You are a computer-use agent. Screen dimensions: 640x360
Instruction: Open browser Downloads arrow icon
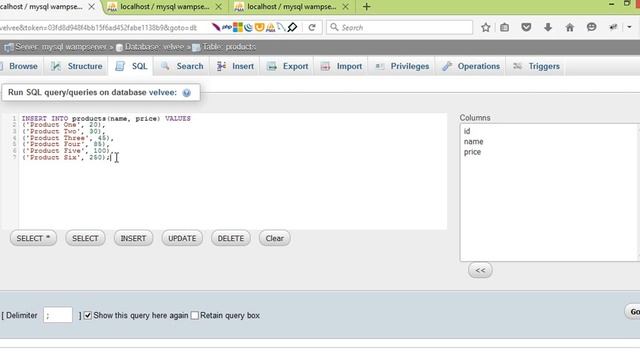[548, 27]
